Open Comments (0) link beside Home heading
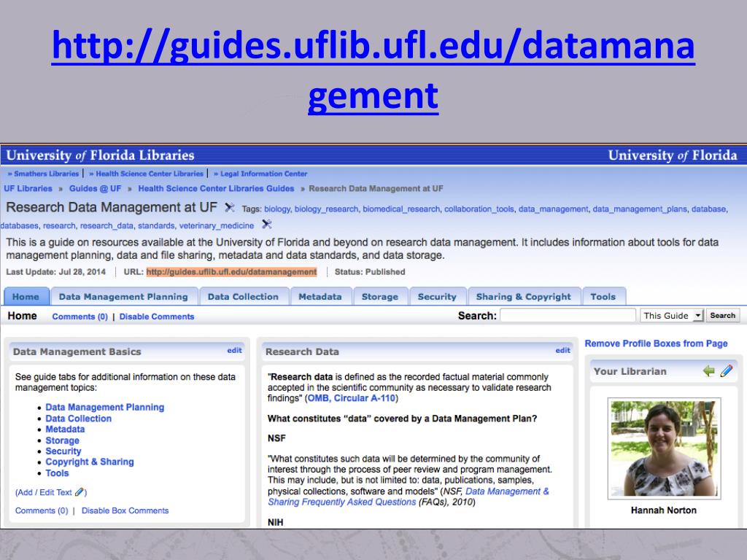 (80, 316)
